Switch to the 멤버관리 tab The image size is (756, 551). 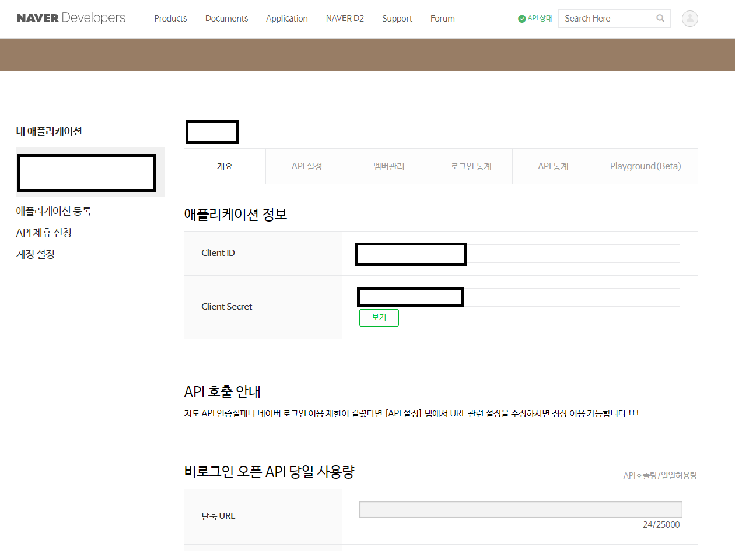pyautogui.click(x=389, y=166)
